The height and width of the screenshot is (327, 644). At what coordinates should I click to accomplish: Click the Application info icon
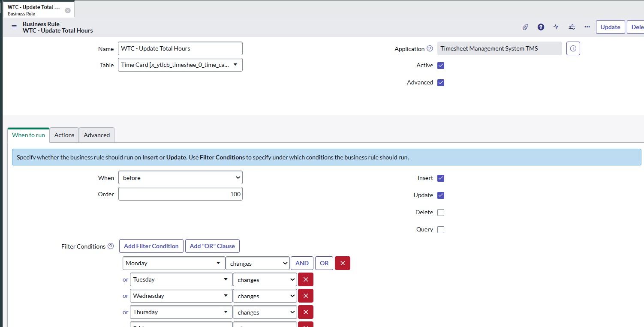pos(573,48)
